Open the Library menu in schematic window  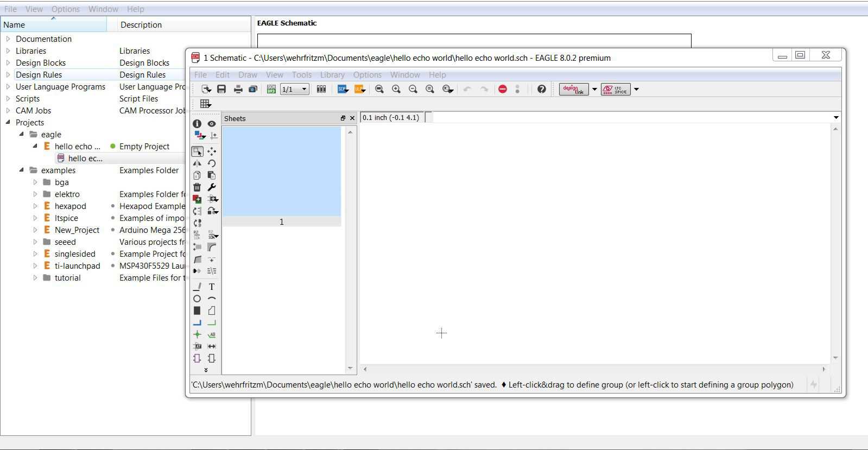coord(332,75)
